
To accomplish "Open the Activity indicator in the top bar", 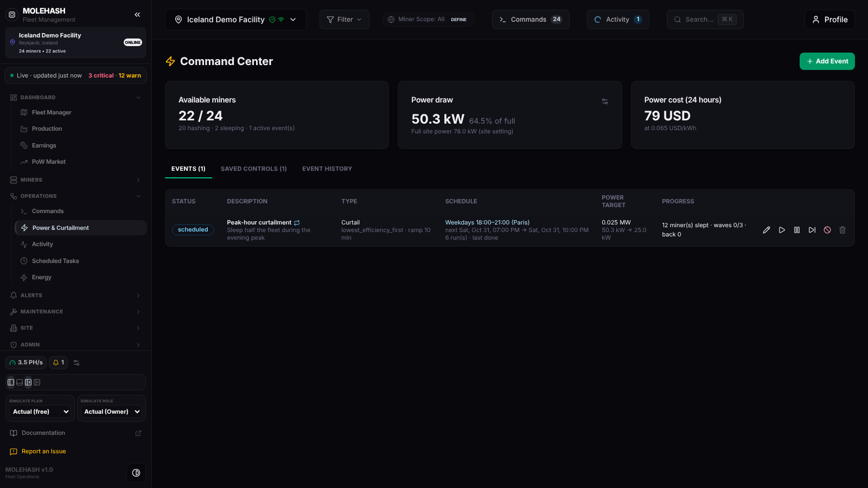I will (618, 20).
